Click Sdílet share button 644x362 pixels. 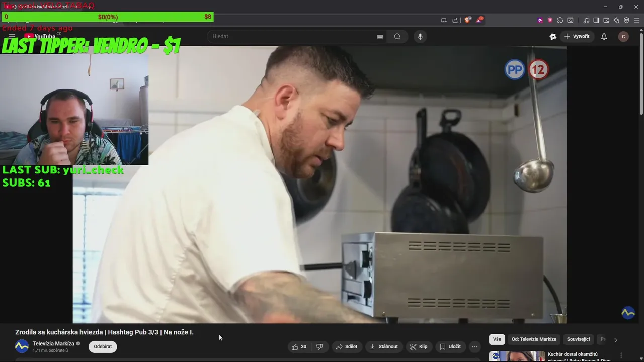point(347,347)
